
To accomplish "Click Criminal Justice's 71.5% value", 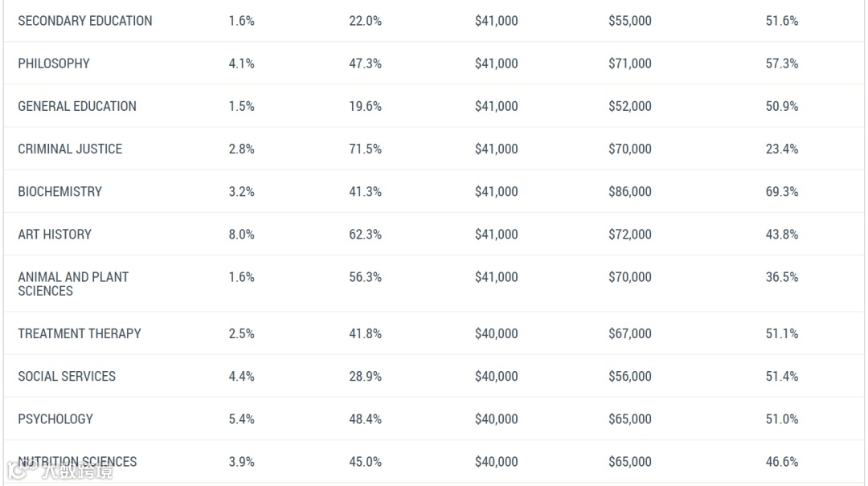I will 365,149.
